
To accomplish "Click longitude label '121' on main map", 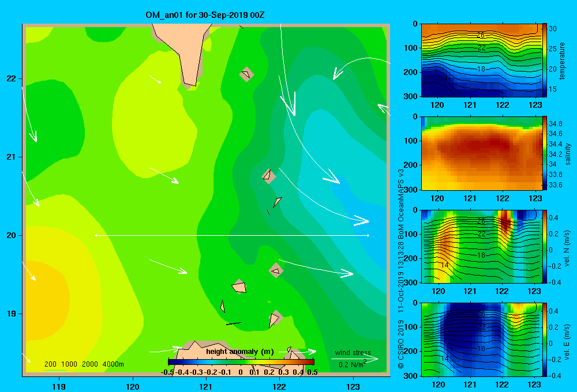I will 206,386.
